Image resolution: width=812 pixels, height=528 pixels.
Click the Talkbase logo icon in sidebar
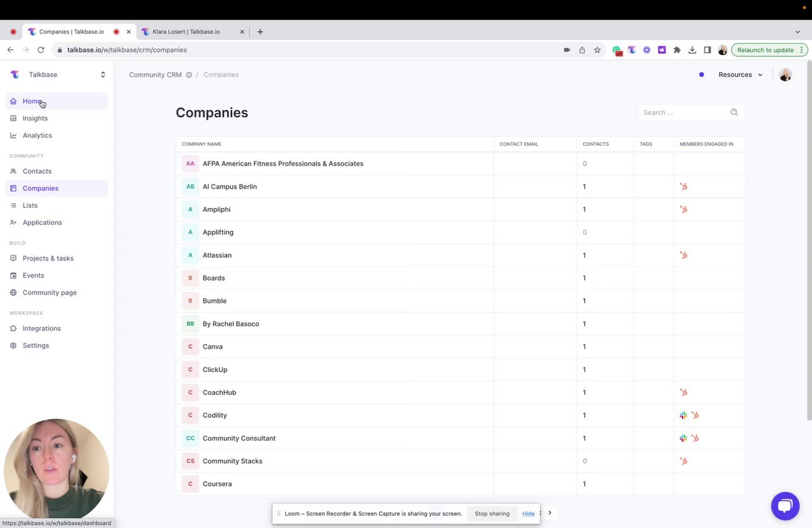(x=15, y=75)
